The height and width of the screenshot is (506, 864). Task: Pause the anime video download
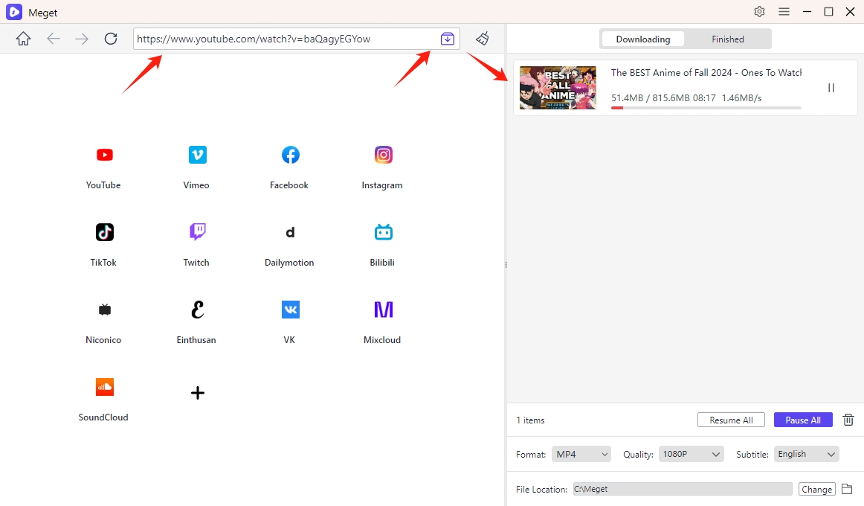click(x=831, y=88)
